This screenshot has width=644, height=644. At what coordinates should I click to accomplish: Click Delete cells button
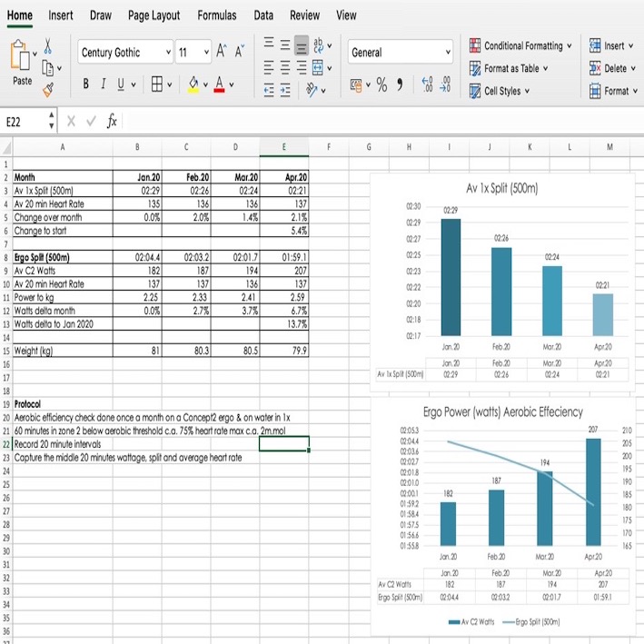pyautogui.click(x=612, y=68)
